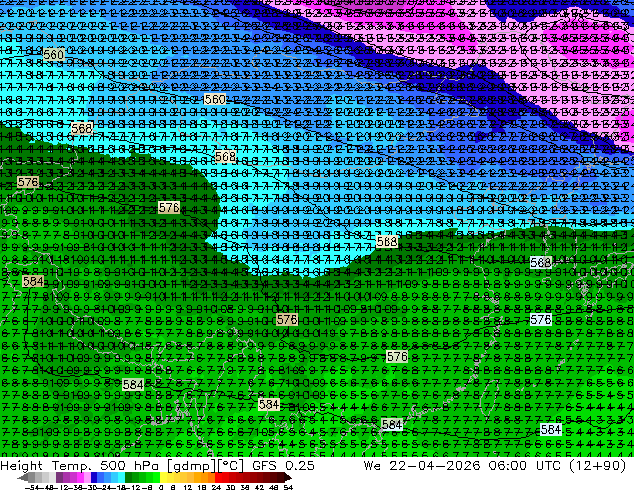Click the '54' label ending the legend scale
The image size is (634, 490).
[287, 487]
